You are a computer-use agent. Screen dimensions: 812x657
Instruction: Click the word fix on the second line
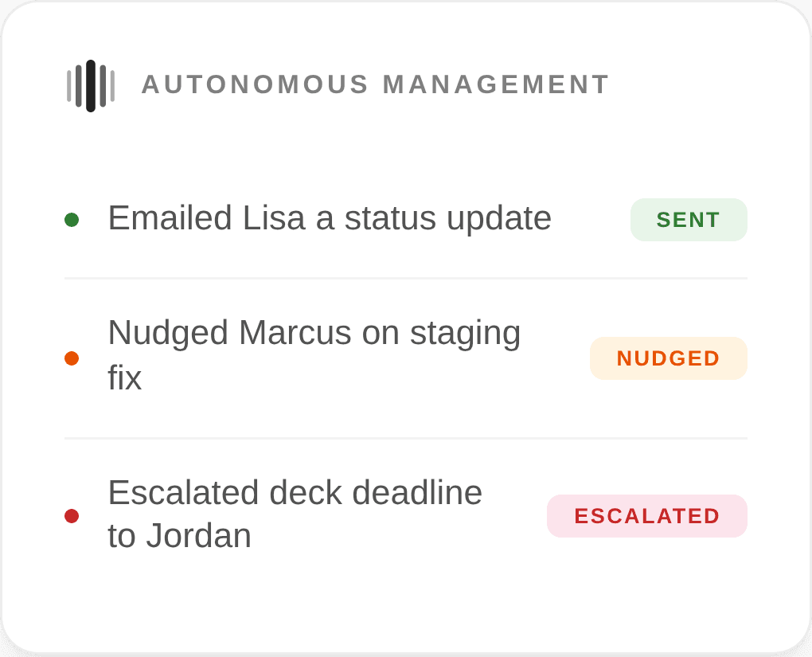[124, 377]
